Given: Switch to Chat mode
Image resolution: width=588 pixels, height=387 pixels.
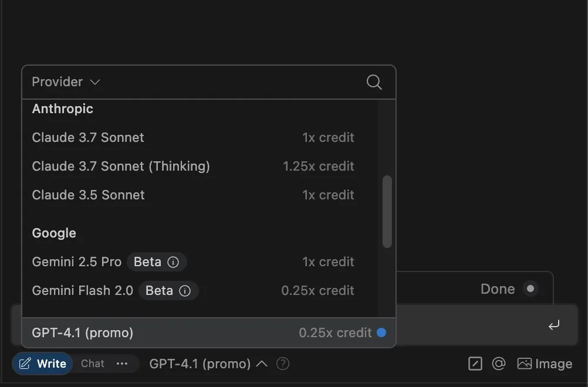Looking at the screenshot, I should pyautogui.click(x=93, y=364).
